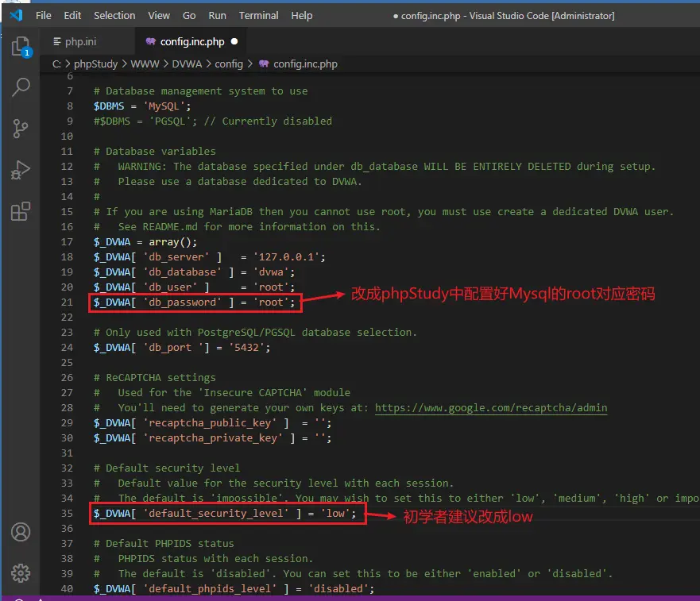Click the VS Code logo icon
The width and height of the screenshot is (700, 601).
tap(16, 15)
